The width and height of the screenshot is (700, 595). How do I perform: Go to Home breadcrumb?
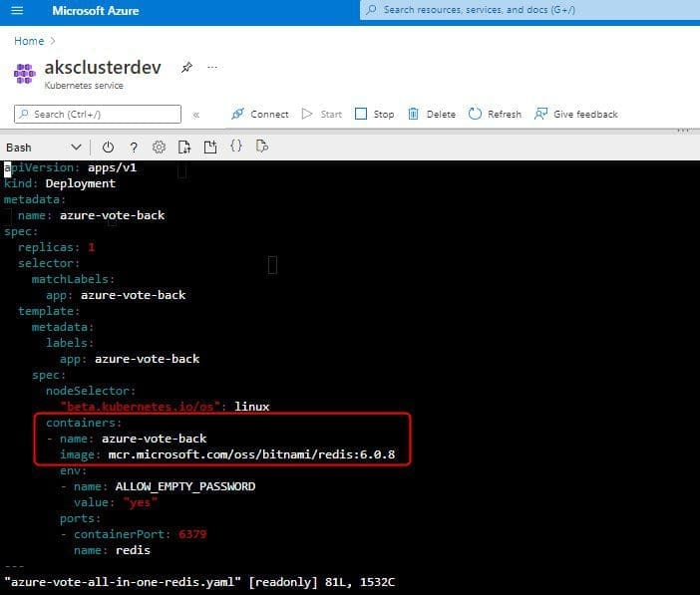(29, 41)
